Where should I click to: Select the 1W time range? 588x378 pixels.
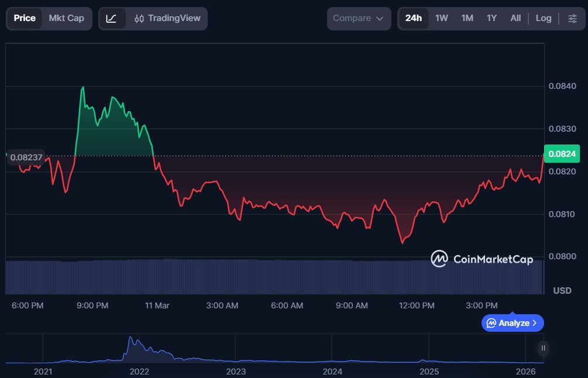441,18
